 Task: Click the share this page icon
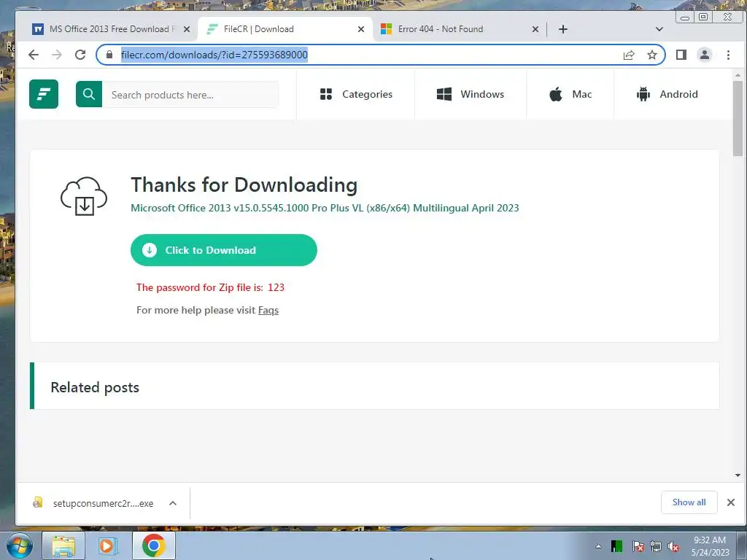pos(629,55)
